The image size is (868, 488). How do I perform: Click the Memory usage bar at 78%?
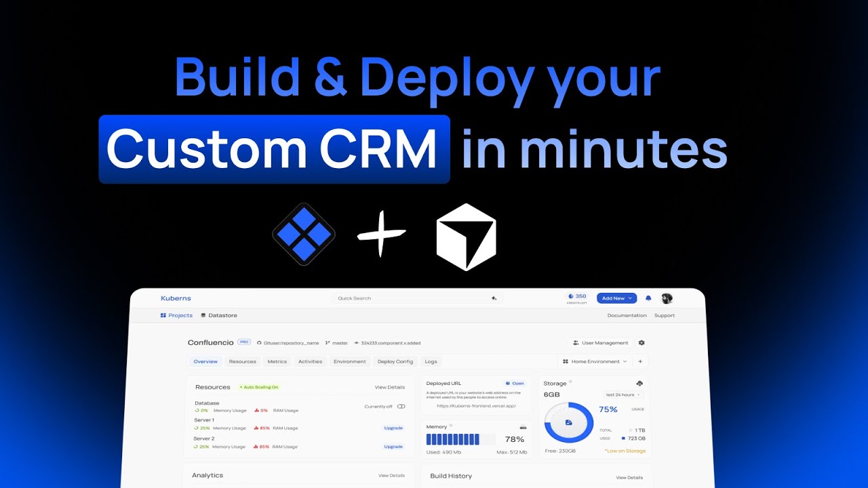click(x=460, y=439)
